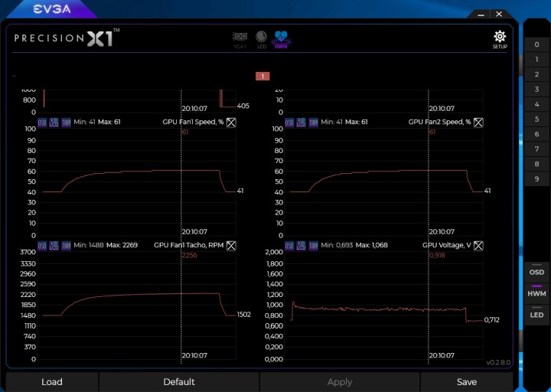Close the GPU Fan1 Tacho RPM graph

[231, 246]
